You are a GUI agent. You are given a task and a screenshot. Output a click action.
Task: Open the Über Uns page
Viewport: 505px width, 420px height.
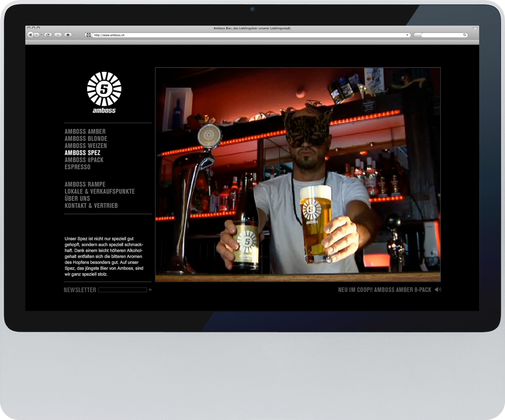[x=77, y=198]
